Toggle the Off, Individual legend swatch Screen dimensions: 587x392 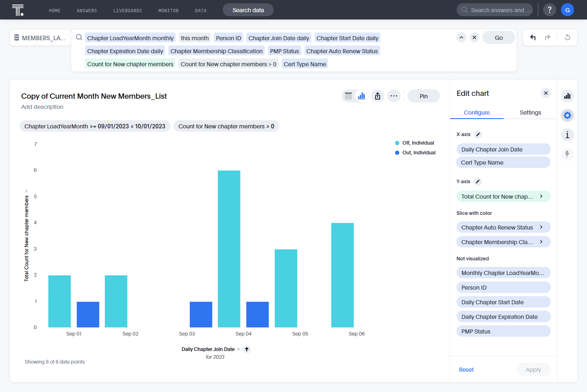click(x=397, y=143)
